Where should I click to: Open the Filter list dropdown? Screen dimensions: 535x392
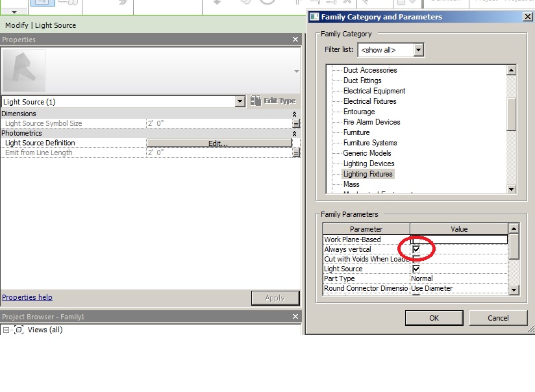(418, 50)
